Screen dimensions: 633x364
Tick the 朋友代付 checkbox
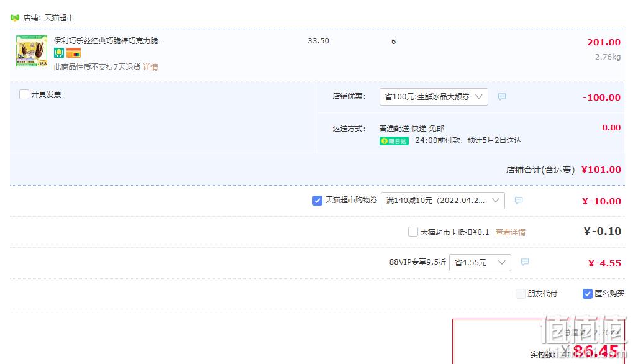click(x=521, y=294)
